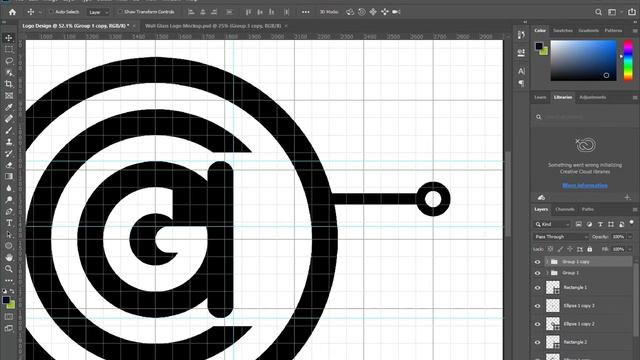
Task: Switch to the Gradients tab
Action: pos(588,31)
